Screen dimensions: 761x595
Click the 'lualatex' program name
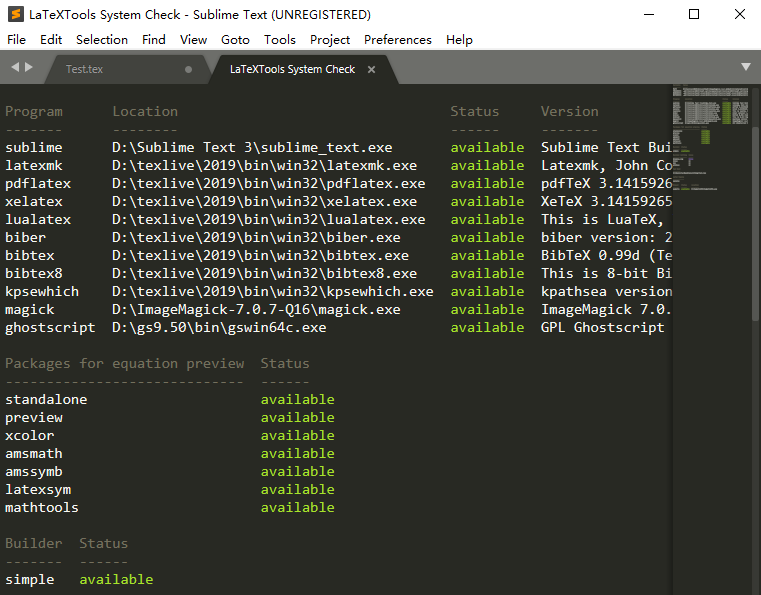tap(38, 219)
